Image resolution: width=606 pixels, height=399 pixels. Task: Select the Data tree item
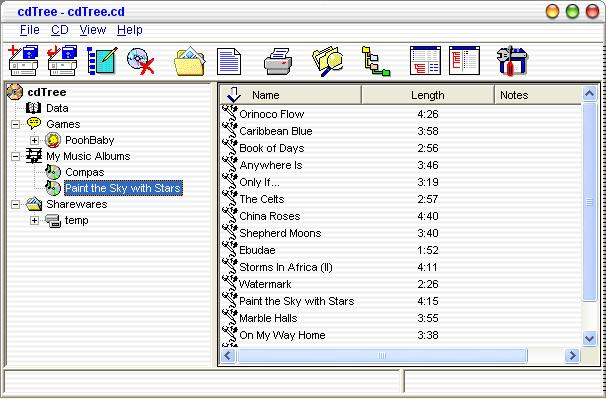pyautogui.click(x=57, y=108)
